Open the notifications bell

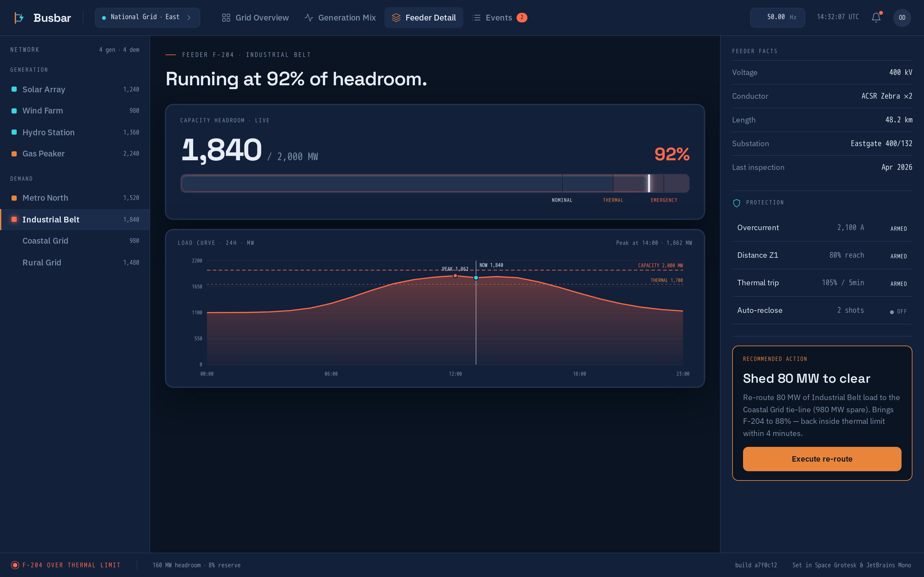click(876, 18)
